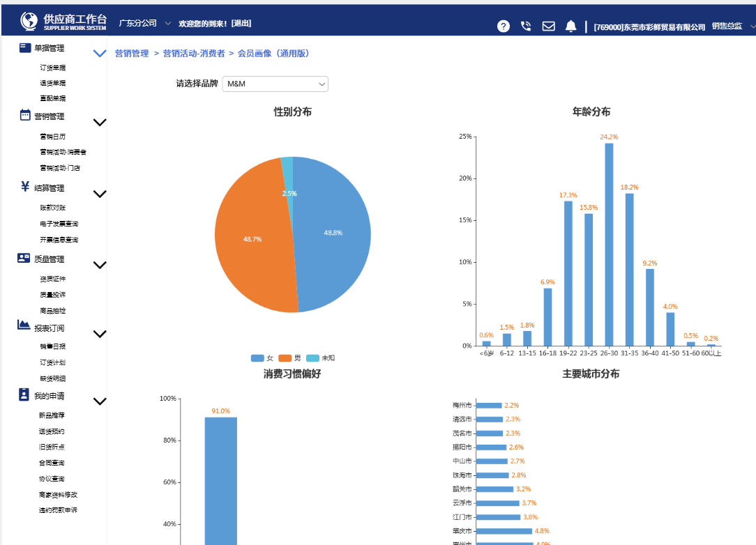Click the 报表订阅 chart icon

[24, 325]
